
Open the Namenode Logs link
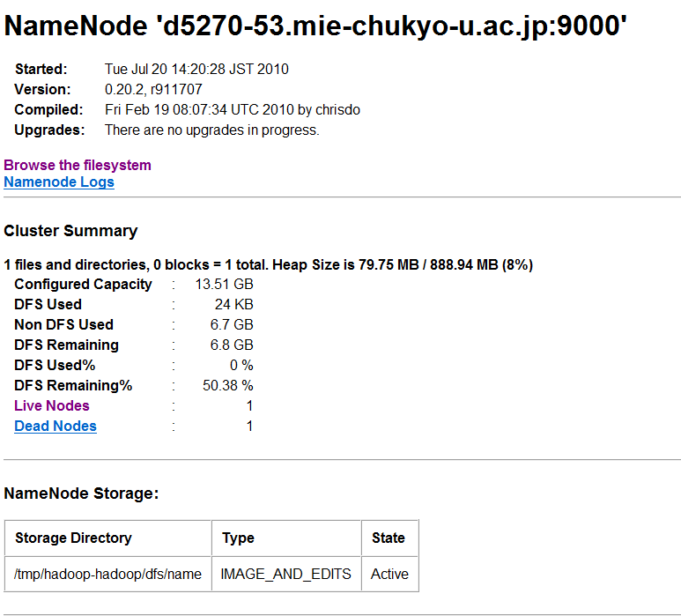click(59, 182)
